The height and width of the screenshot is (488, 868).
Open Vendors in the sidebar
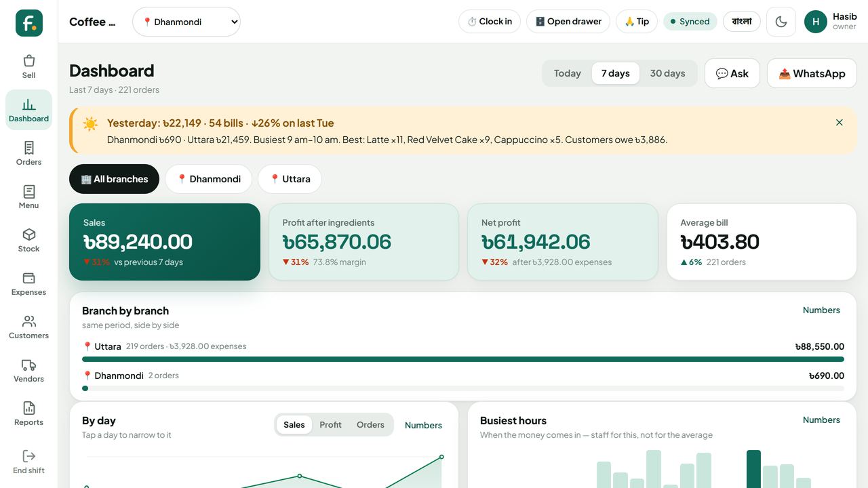coord(28,370)
